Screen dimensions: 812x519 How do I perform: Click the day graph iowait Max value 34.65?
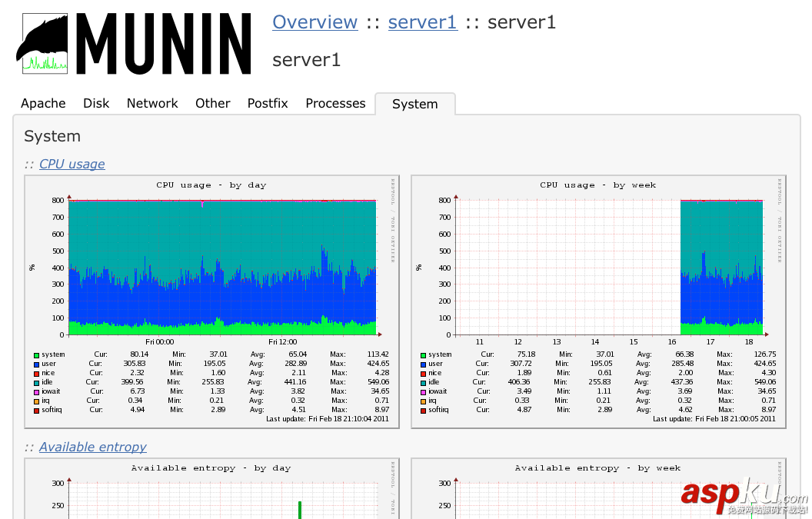(380, 391)
